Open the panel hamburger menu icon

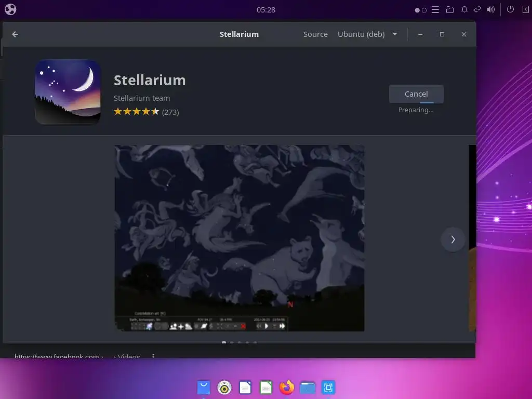pos(435,9)
